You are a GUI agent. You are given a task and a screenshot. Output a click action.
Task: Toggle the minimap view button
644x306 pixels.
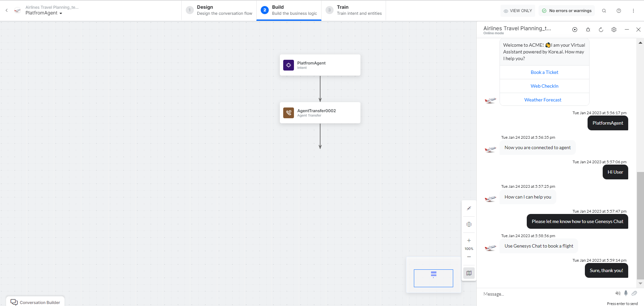[469, 273]
